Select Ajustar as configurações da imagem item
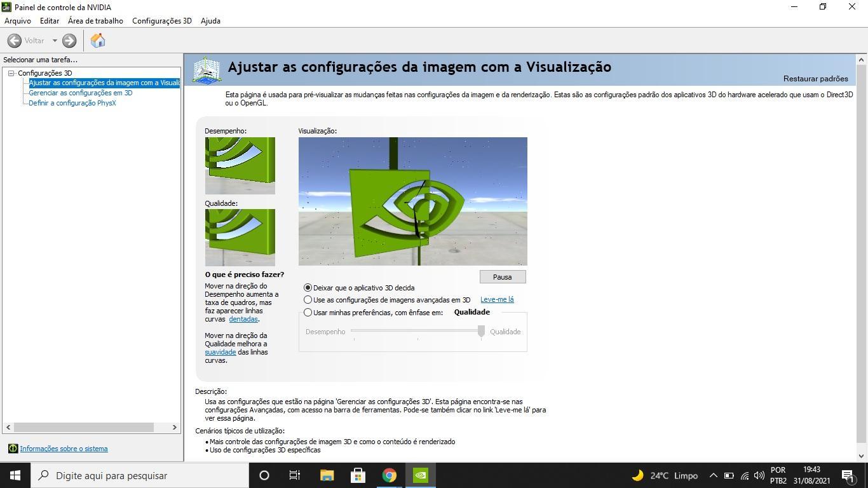Viewport: 868px width, 488px height. 104,83
